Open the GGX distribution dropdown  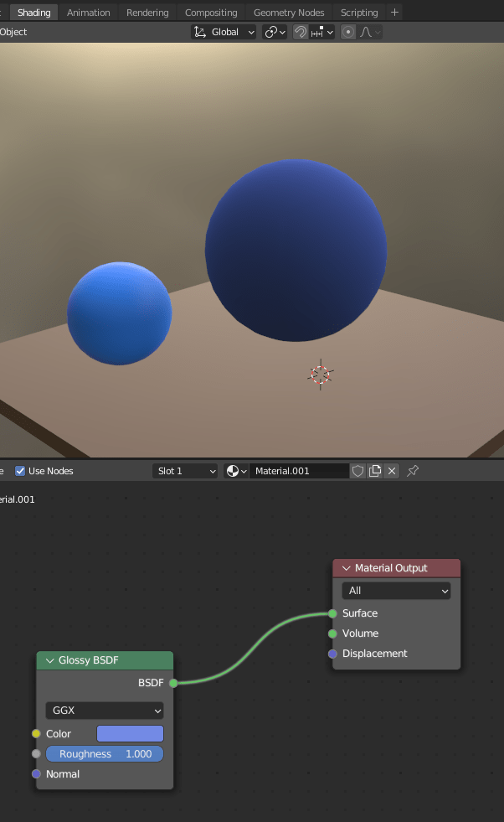(105, 711)
